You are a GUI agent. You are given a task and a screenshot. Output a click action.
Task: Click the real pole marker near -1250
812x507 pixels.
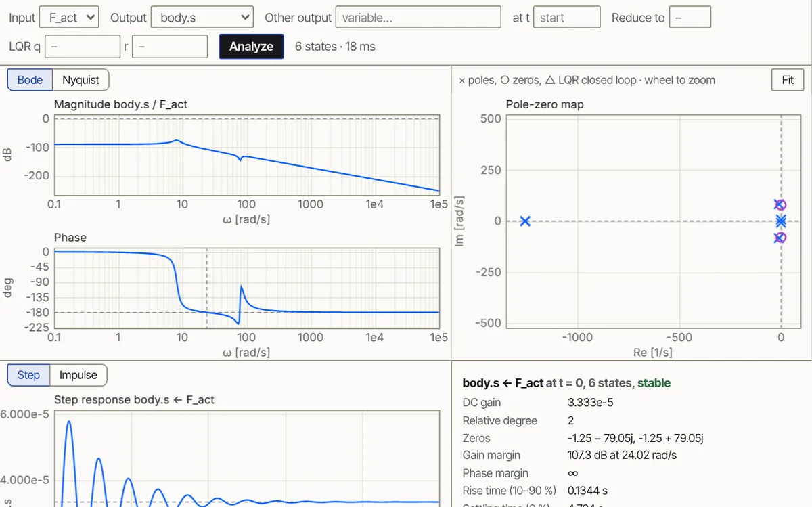tap(524, 221)
